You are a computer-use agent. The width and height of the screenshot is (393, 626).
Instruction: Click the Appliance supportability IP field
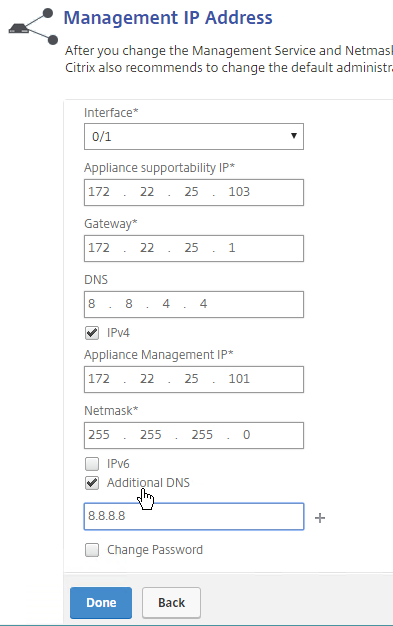[x=194, y=192]
